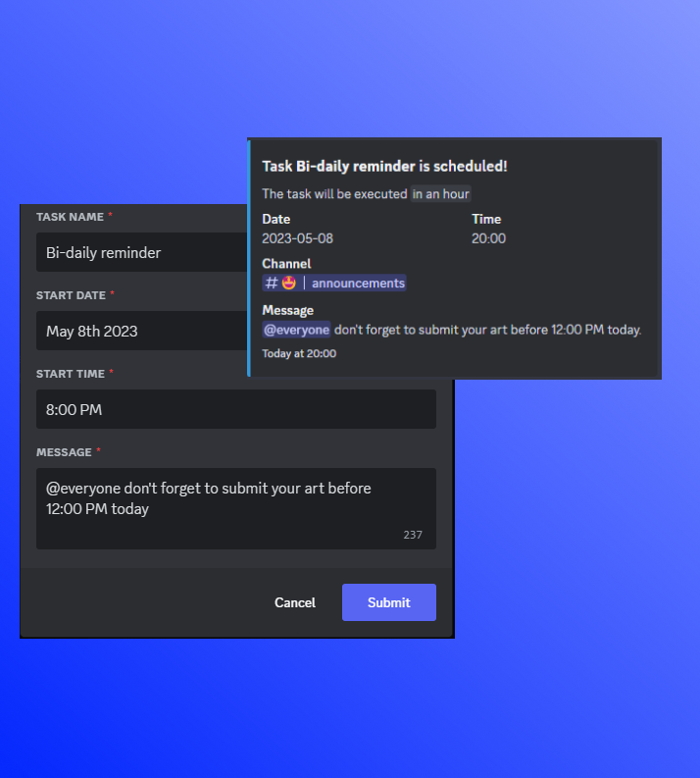Screen dimensions: 700x778
Task: Click inside the Message text area
Action: [x=235, y=508]
